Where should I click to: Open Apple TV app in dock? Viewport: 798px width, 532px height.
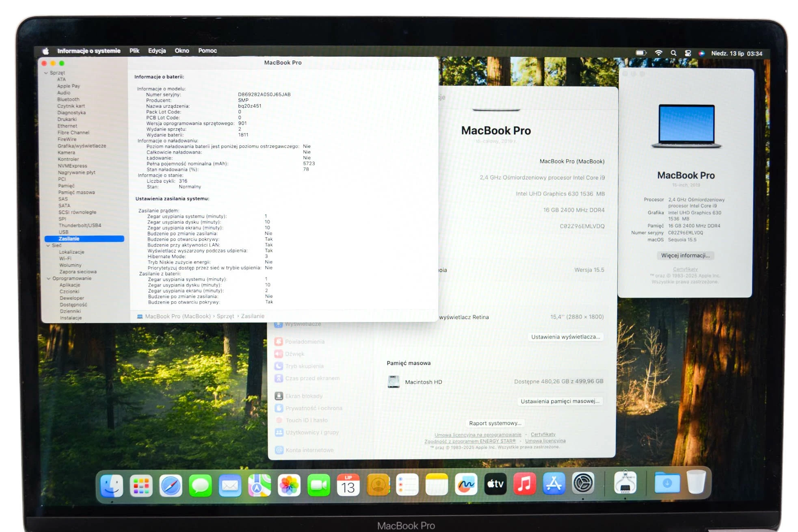pyautogui.click(x=495, y=484)
